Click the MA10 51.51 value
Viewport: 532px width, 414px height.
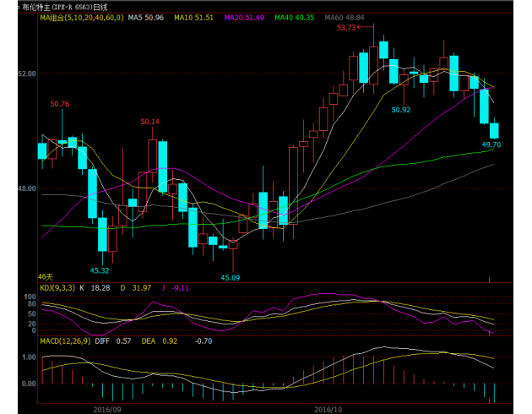coord(193,18)
